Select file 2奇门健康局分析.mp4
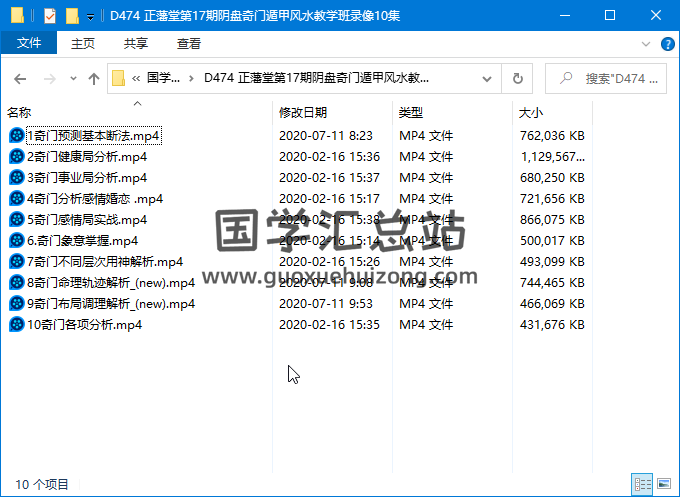This screenshot has width=680, height=497. point(87,157)
